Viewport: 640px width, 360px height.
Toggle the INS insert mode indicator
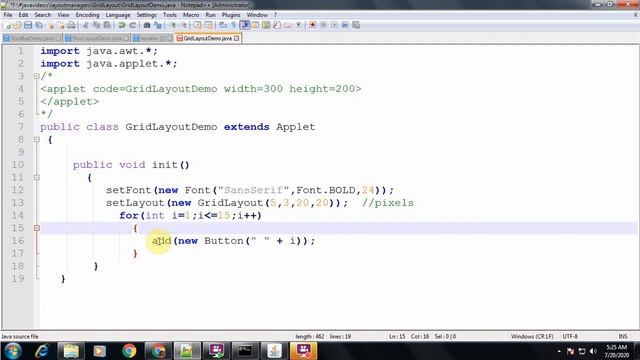(x=623, y=336)
